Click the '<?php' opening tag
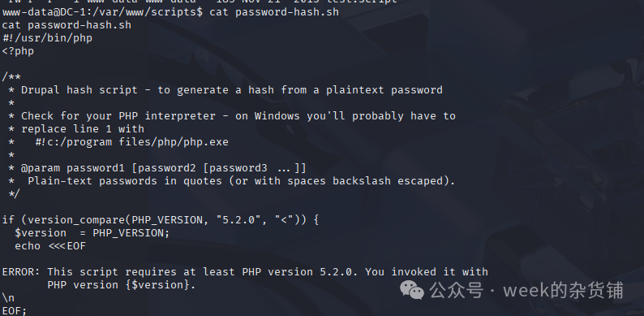The image size is (644, 316). (x=18, y=51)
